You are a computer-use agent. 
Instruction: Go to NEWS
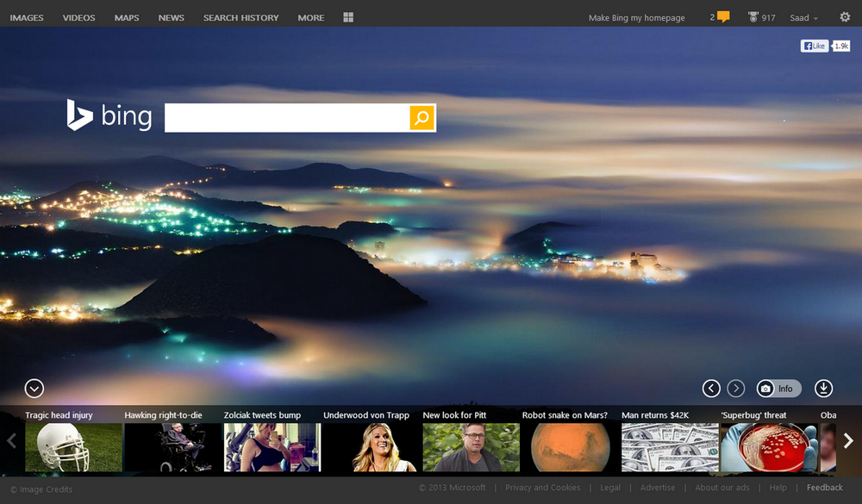click(171, 17)
